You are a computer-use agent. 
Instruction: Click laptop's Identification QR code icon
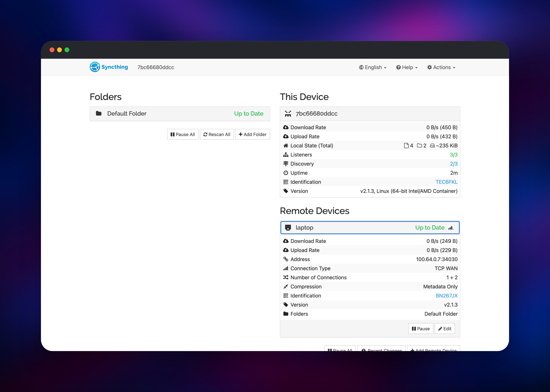click(x=286, y=296)
